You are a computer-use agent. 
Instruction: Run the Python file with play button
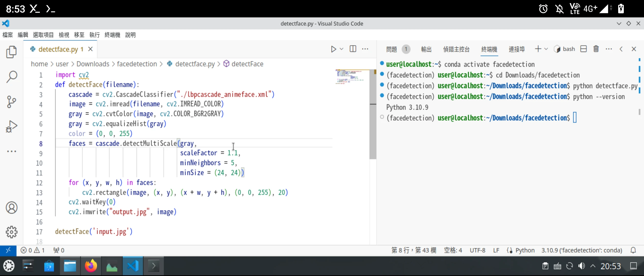point(333,49)
